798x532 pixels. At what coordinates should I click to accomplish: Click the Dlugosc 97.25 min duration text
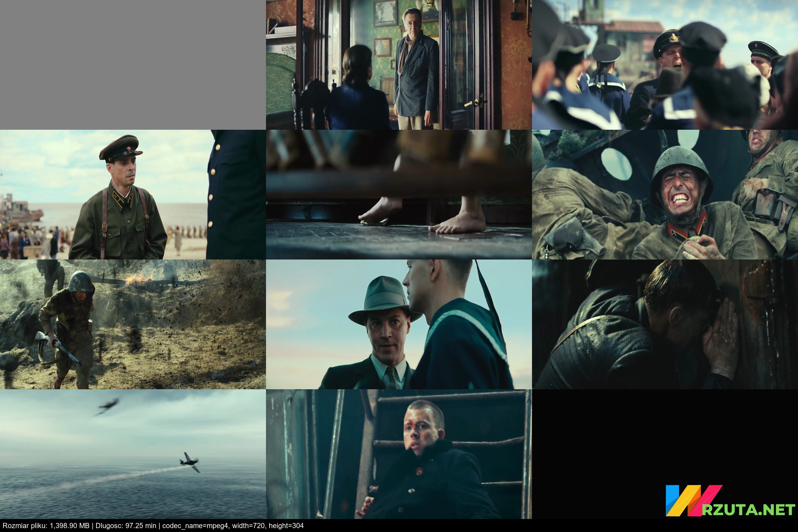[x=126, y=526]
